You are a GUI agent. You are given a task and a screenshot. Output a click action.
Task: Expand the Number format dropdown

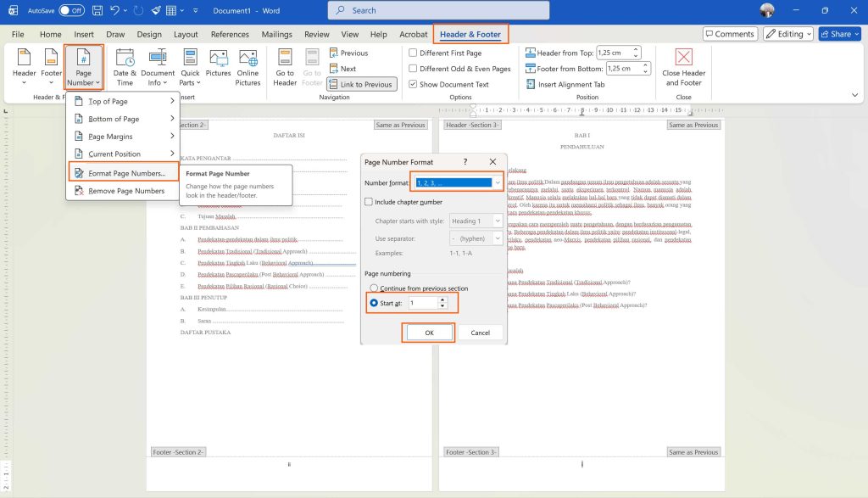[x=498, y=182]
